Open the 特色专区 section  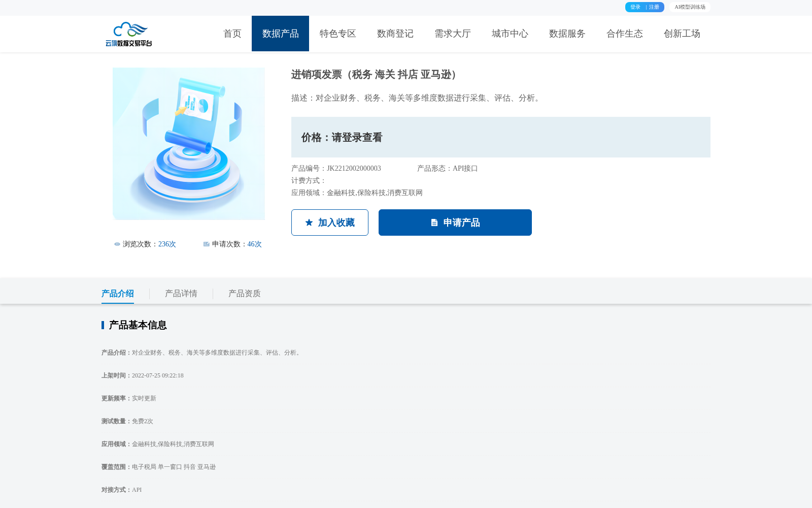tap(338, 34)
